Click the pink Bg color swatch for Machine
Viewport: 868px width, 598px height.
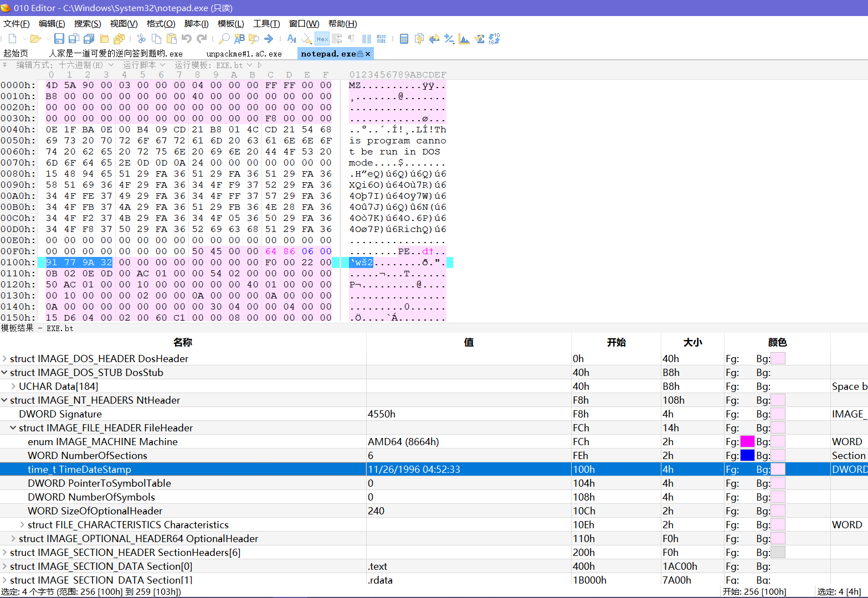click(x=778, y=441)
